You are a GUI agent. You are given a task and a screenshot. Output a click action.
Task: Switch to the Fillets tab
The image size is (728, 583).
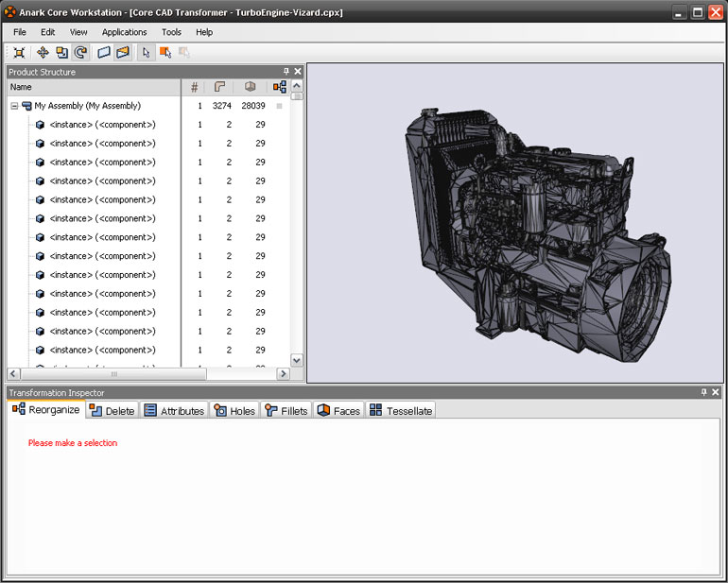286,411
